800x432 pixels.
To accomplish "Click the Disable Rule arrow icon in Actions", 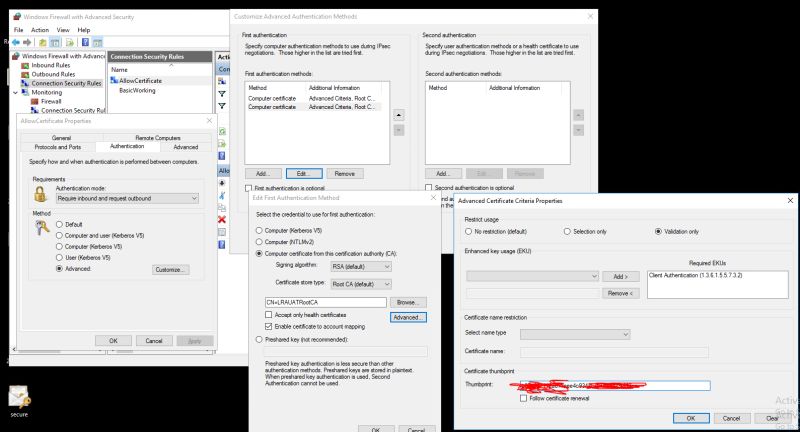I will 222,183.
